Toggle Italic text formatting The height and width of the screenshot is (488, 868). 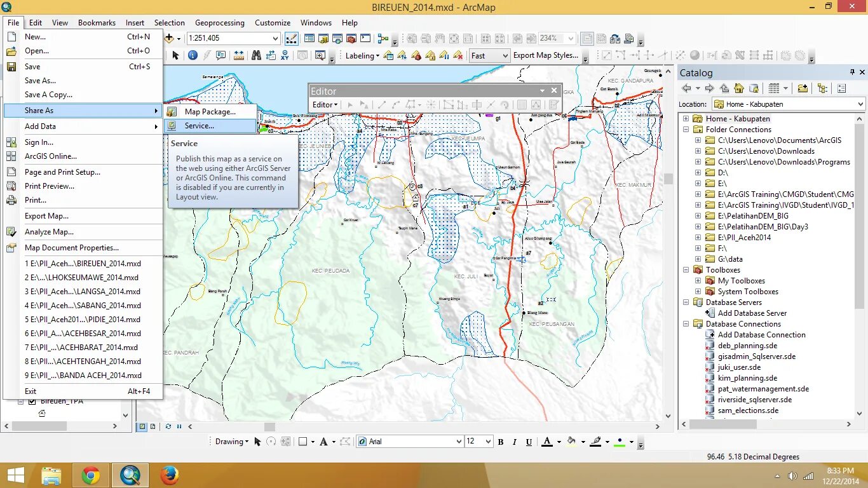(x=515, y=442)
